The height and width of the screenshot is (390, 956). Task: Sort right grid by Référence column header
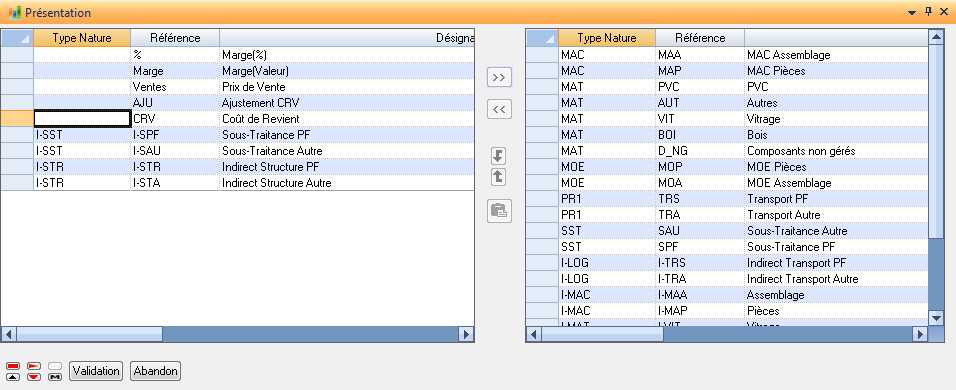(700, 38)
